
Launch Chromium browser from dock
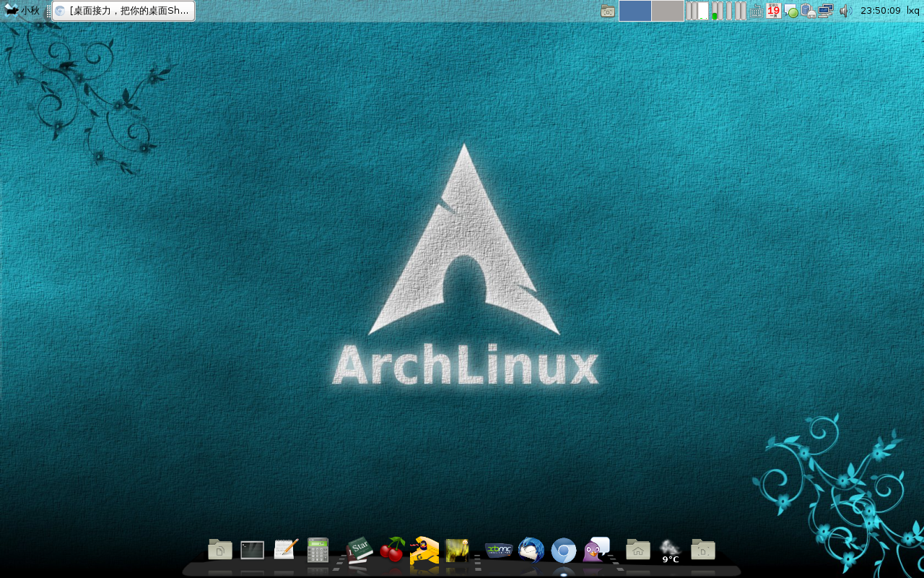pos(564,550)
